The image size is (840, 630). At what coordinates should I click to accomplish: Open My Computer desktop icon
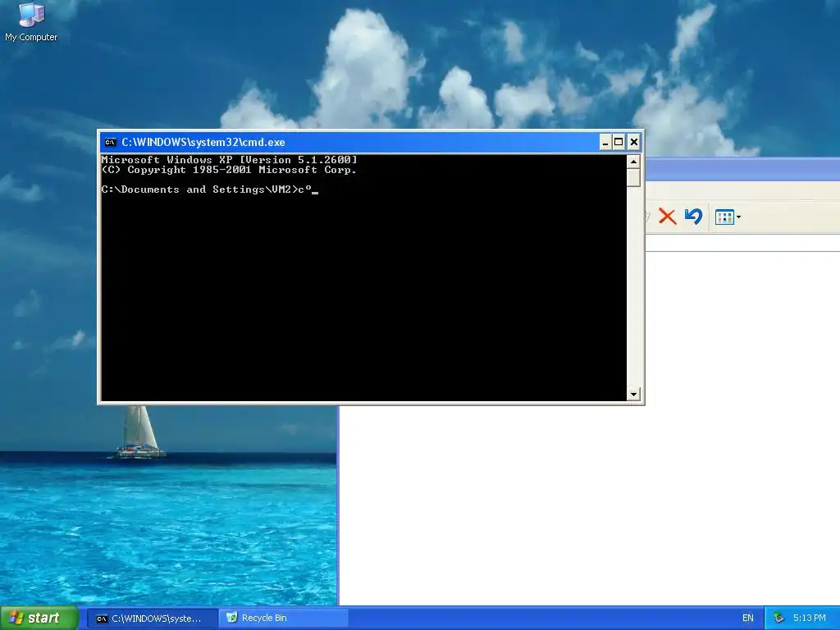31,21
